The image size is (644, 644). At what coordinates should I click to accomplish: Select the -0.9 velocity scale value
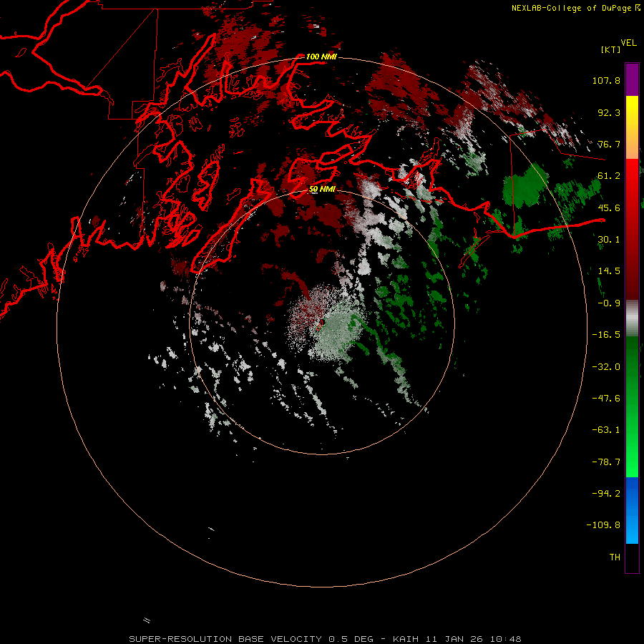609,303
